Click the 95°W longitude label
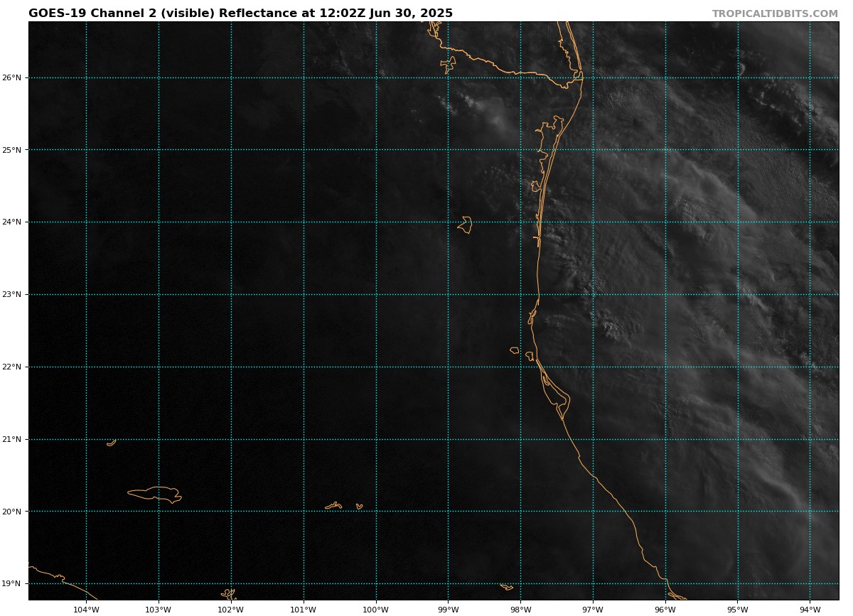The image size is (853, 616). point(738,609)
